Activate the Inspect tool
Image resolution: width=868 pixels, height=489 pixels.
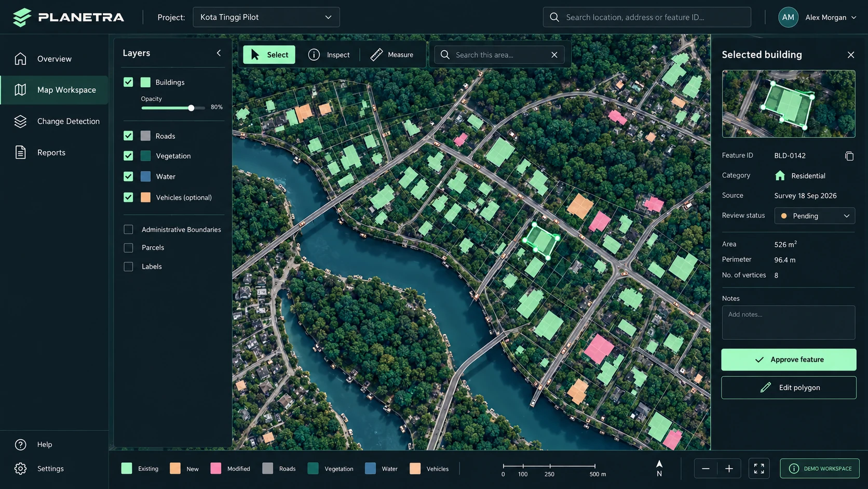tap(329, 55)
